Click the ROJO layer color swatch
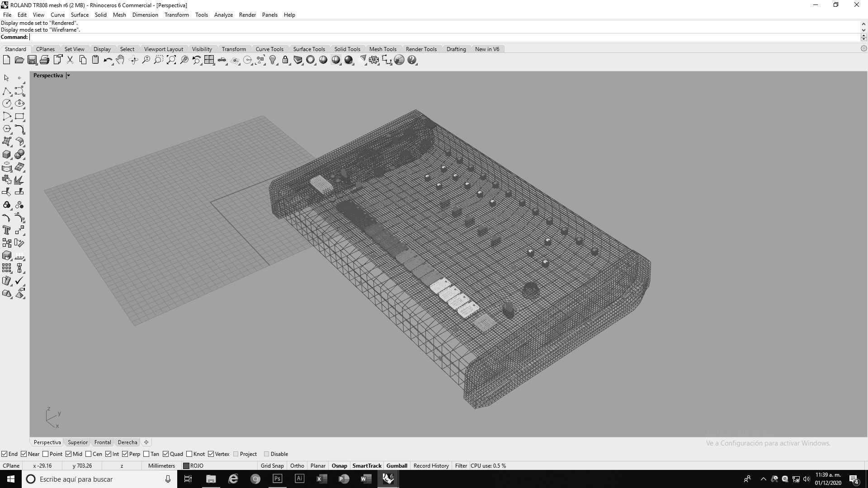Viewport: 868px width, 488px height. coord(186,466)
